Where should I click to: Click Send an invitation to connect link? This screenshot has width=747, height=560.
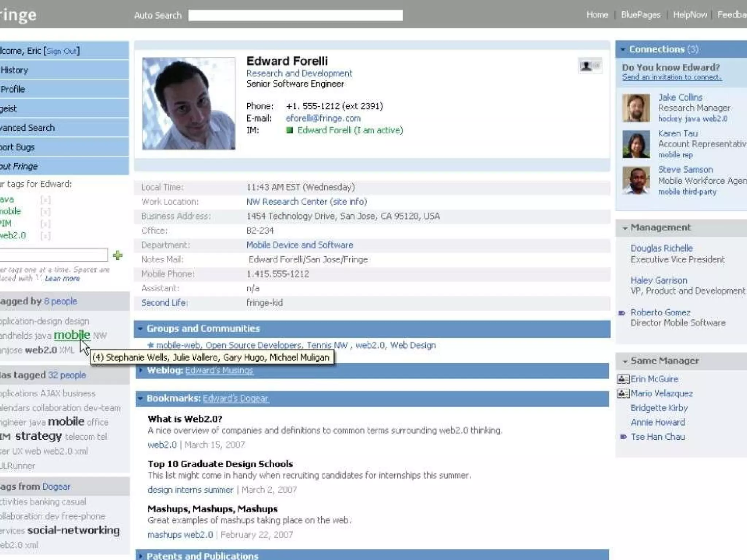tap(671, 77)
